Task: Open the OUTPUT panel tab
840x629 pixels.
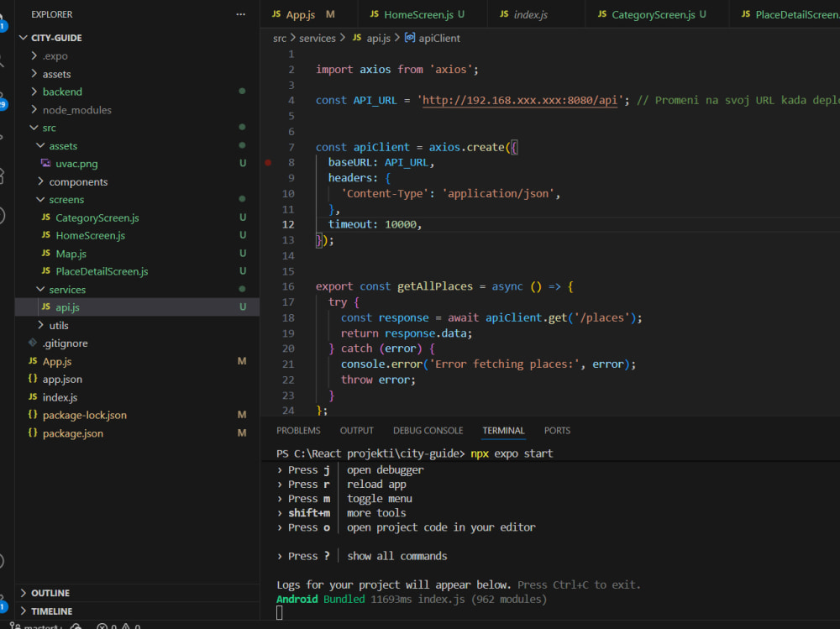Action: [x=357, y=430]
